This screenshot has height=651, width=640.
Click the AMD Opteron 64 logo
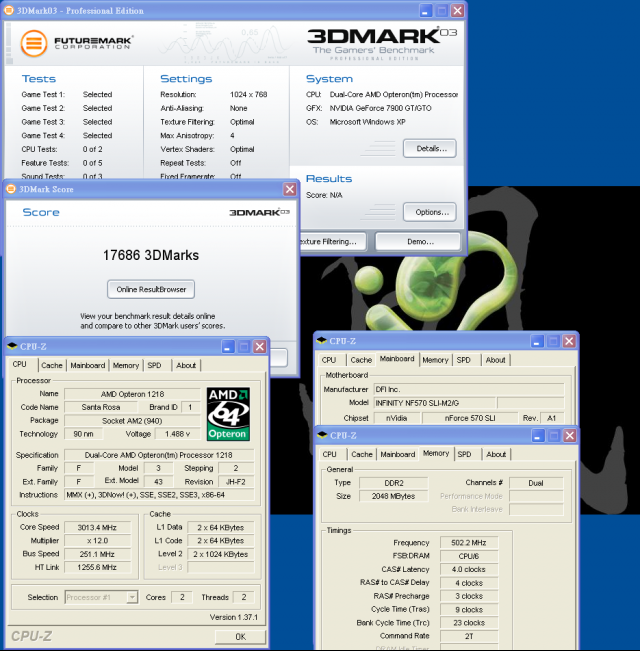click(228, 414)
